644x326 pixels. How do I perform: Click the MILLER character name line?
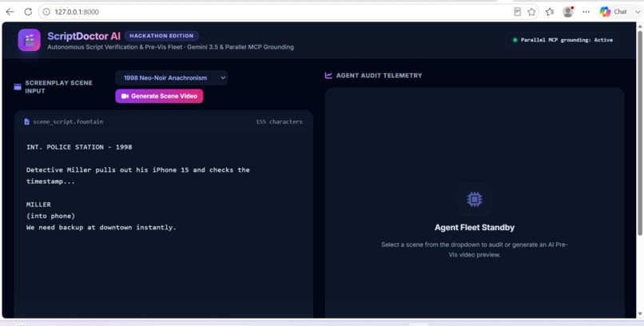(x=38, y=205)
